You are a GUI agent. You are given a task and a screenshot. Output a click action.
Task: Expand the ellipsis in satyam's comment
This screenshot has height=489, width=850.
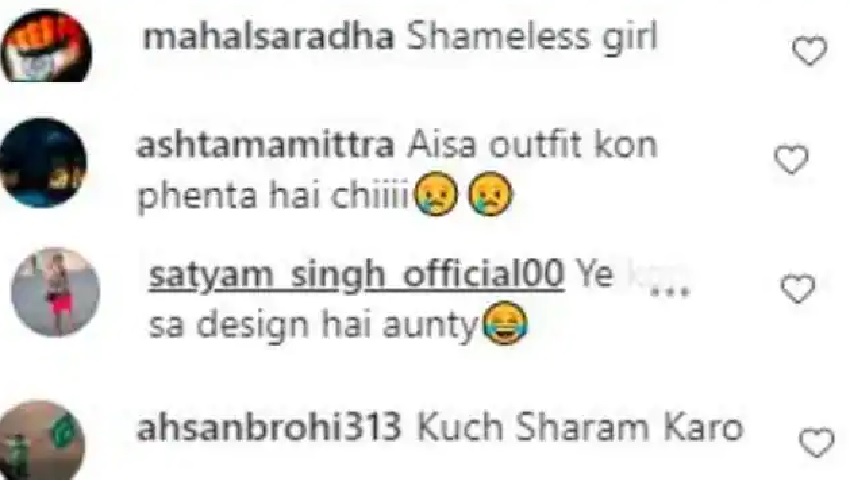click(669, 292)
